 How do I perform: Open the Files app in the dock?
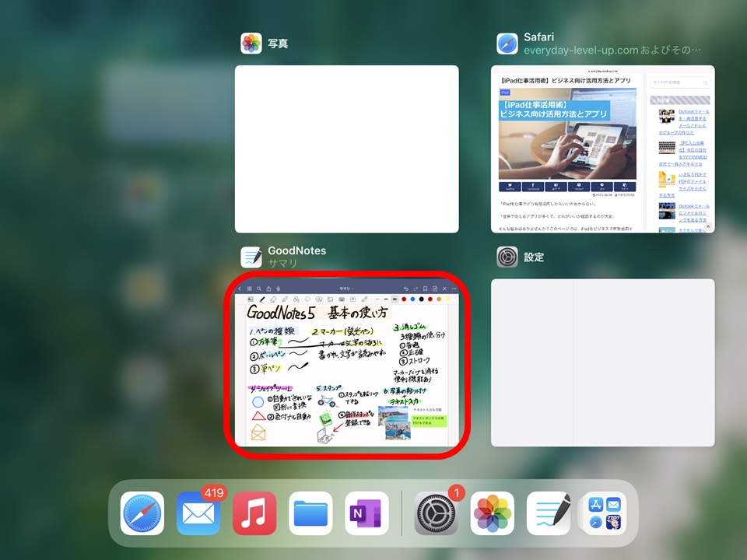[x=310, y=513]
